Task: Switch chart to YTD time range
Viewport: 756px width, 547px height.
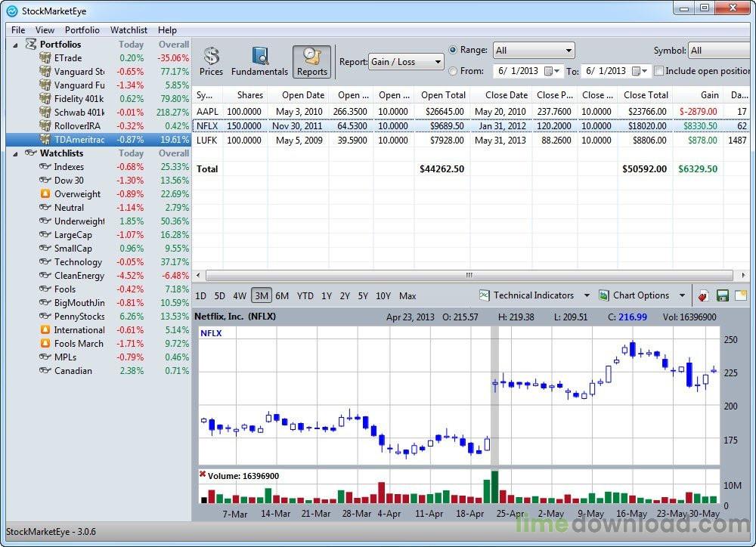Action: [305, 296]
